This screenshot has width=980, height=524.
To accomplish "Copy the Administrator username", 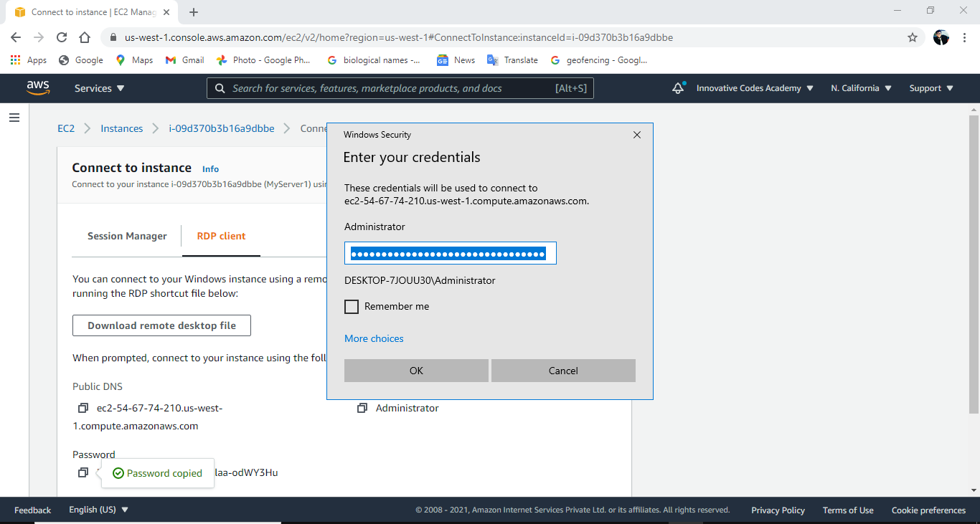I will (x=363, y=407).
